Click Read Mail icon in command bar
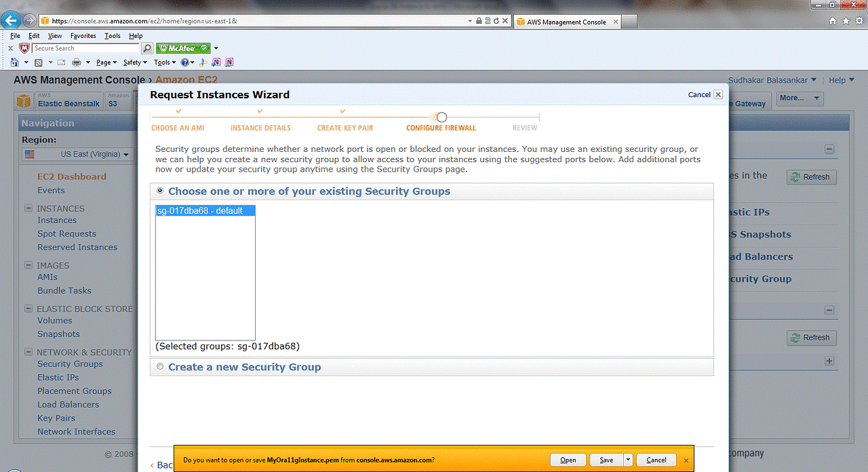Screen dimensions: 868x472 [x=61, y=62]
